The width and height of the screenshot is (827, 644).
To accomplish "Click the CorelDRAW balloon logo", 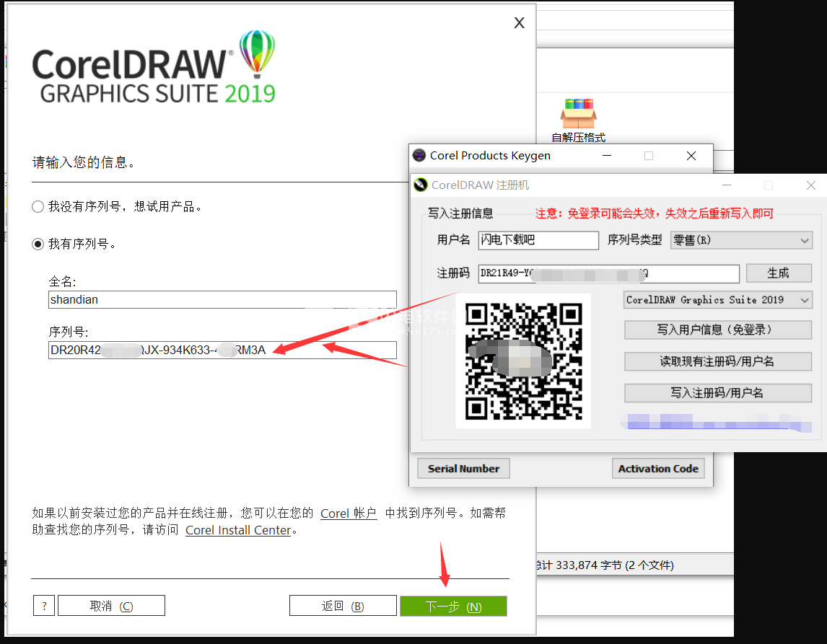I will [x=258, y=54].
